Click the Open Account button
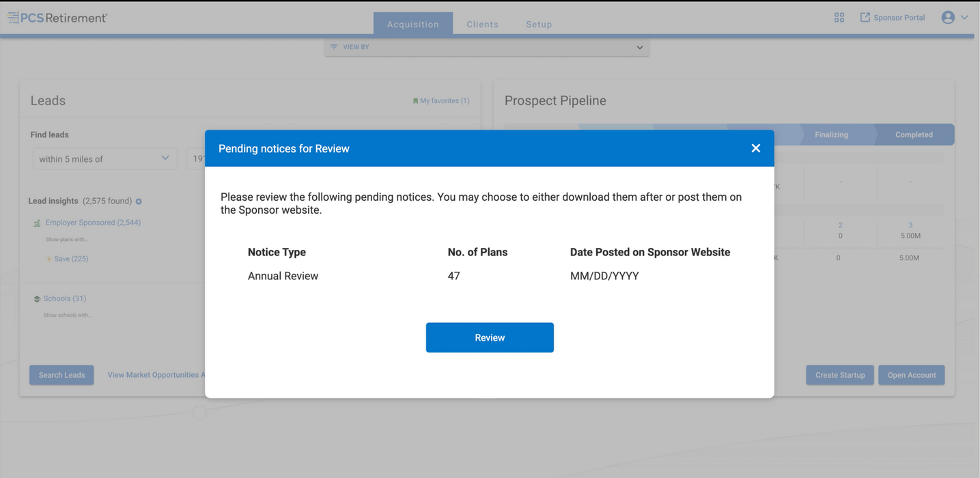The width and height of the screenshot is (980, 478). pyautogui.click(x=911, y=375)
